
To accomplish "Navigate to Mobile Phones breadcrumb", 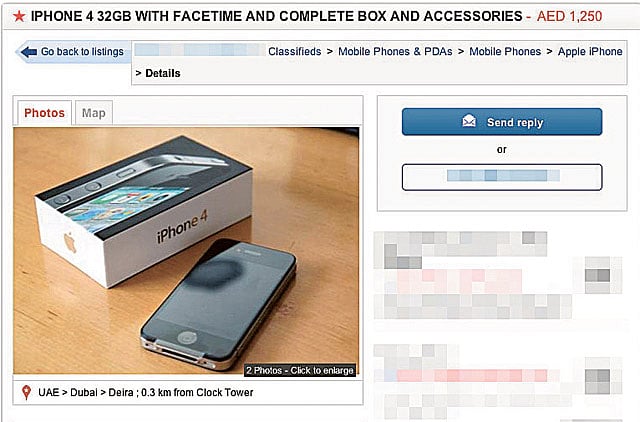I will coord(505,51).
